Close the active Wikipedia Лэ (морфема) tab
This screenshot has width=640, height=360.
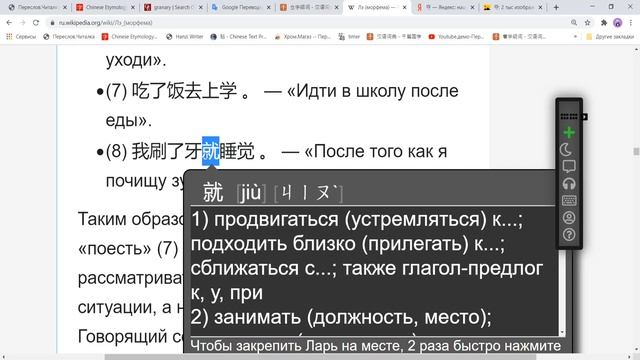tap(404, 7)
